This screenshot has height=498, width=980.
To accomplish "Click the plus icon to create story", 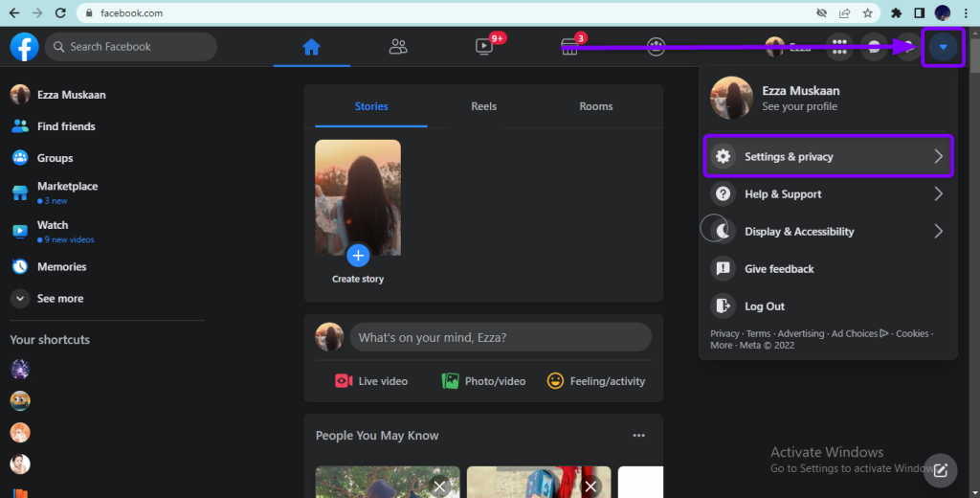I will point(358,255).
